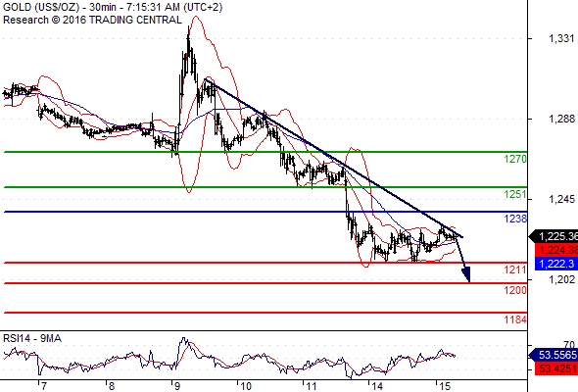
Task: Click the Research © 2016 TRADING CENTRAL text
Action: coord(92,20)
